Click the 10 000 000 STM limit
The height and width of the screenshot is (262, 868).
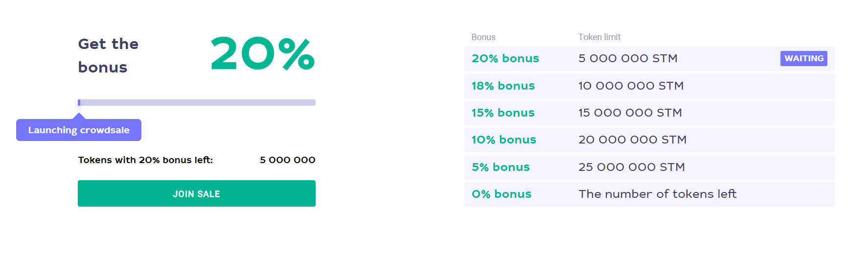point(631,86)
